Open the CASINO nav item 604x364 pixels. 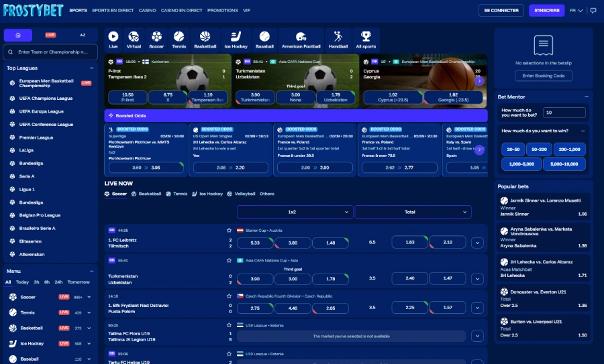click(x=148, y=10)
